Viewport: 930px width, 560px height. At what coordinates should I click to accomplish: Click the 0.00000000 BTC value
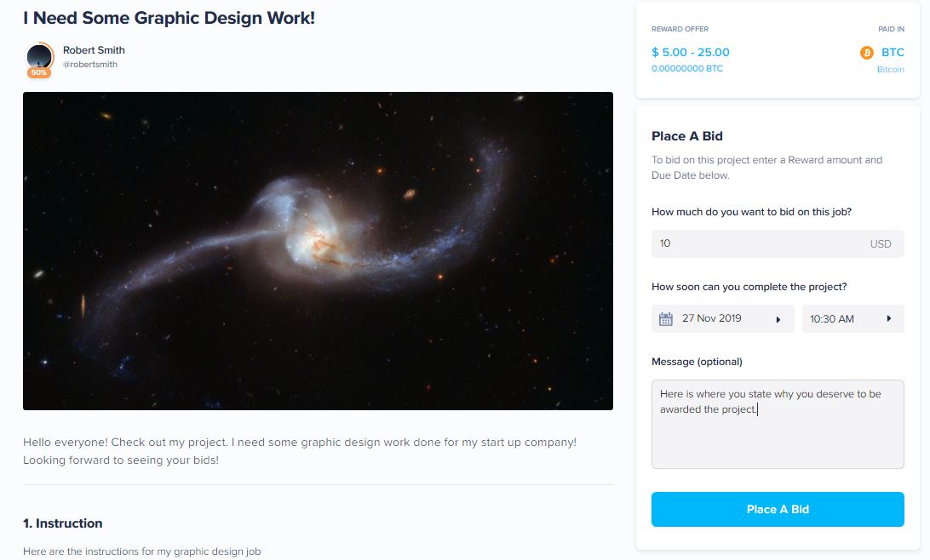(x=686, y=69)
